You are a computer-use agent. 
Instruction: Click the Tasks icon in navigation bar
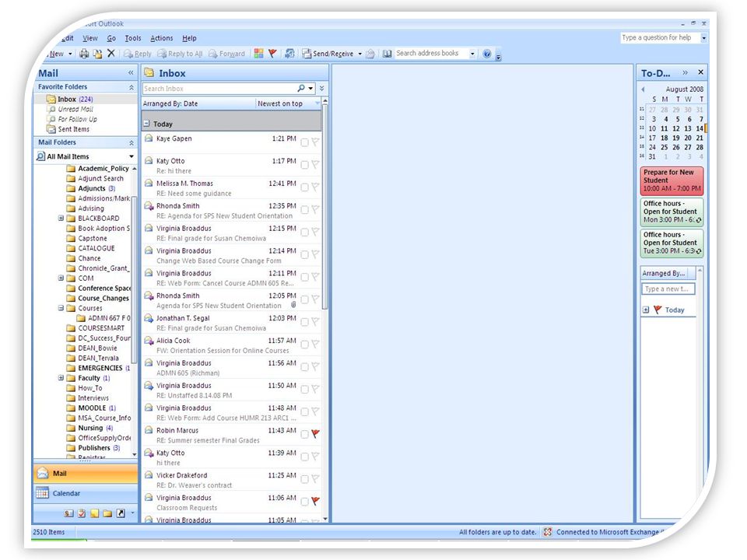(x=82, y=513)
